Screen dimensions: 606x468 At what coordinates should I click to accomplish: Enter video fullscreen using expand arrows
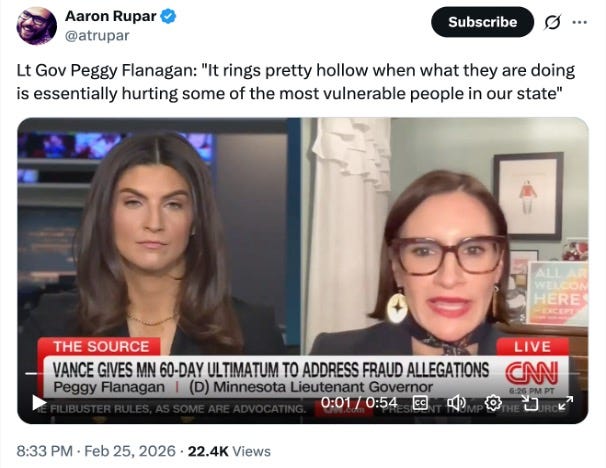click(565, 403)
